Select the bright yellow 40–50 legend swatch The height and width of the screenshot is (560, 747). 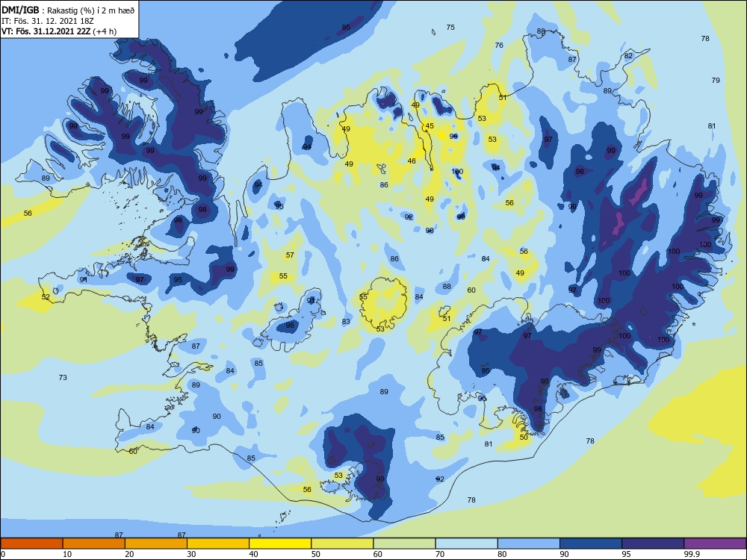[x=280, y=544]
